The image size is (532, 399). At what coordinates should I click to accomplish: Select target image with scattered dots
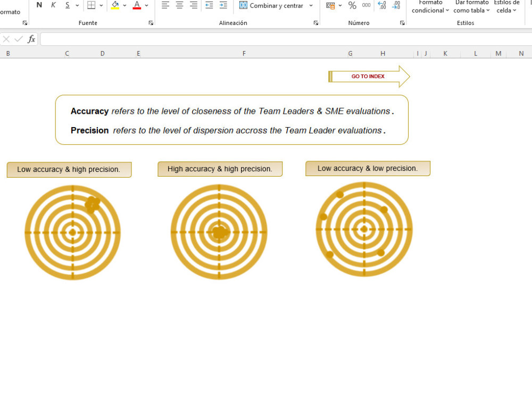[364, 229]
